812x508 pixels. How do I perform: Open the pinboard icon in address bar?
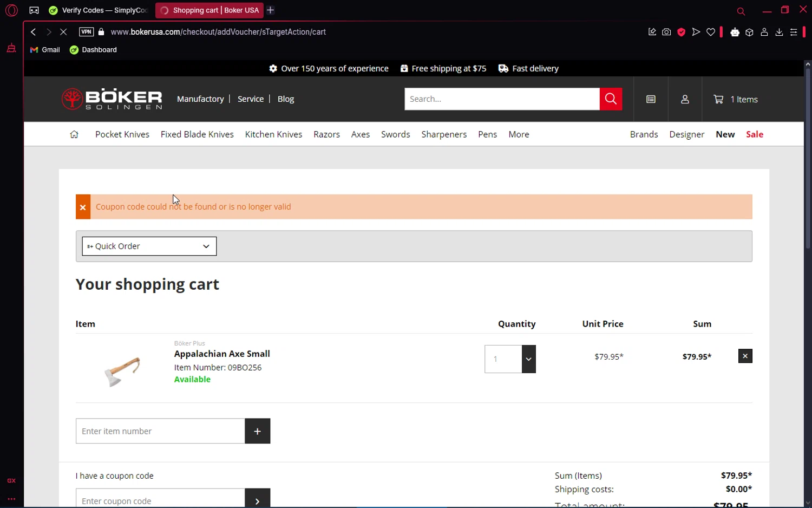tap(652, 32)
